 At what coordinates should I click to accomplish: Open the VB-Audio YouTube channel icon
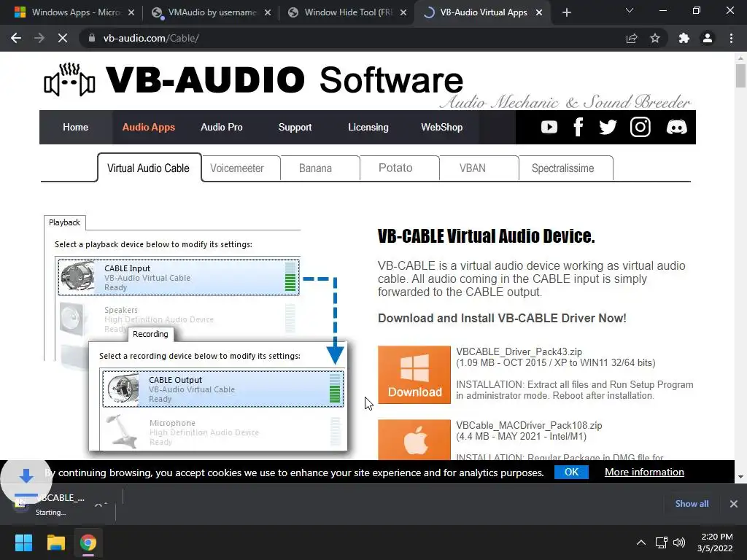549,127
